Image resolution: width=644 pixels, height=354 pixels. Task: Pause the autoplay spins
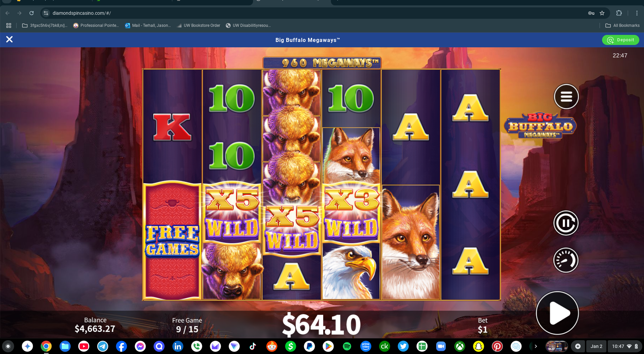[566, 223]
